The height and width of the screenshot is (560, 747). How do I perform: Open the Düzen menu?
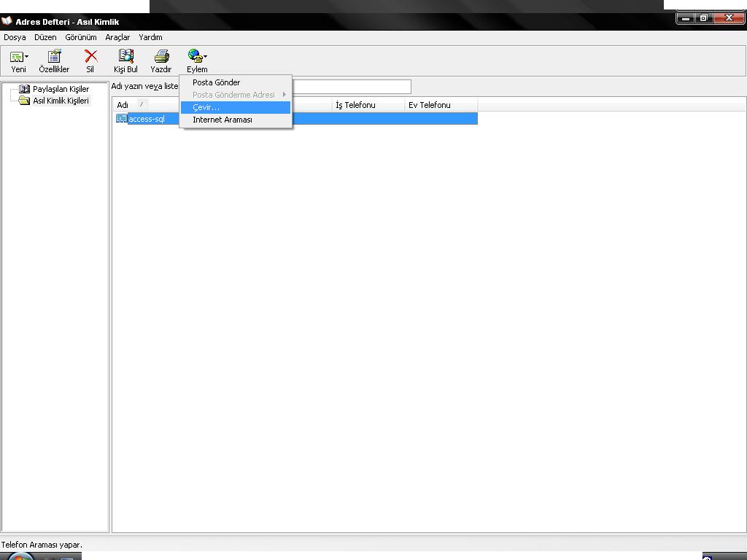click(45, 37)
